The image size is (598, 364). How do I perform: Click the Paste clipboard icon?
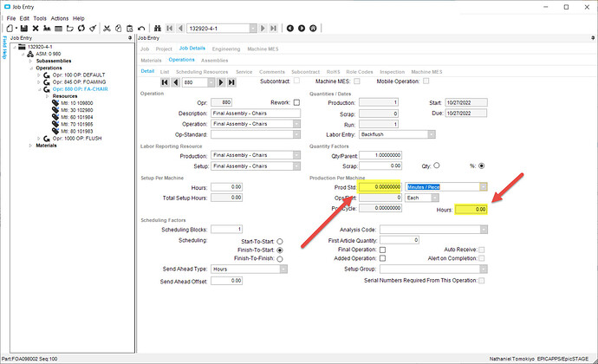[130, 29]
